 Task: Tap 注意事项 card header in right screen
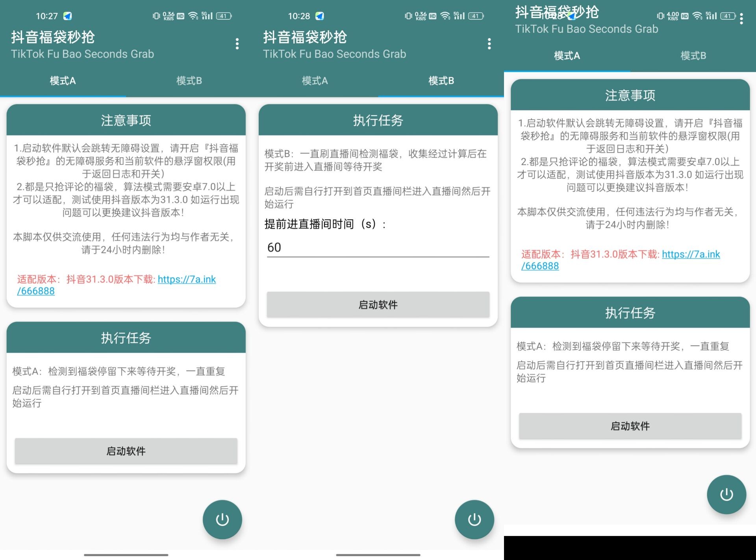630,95
